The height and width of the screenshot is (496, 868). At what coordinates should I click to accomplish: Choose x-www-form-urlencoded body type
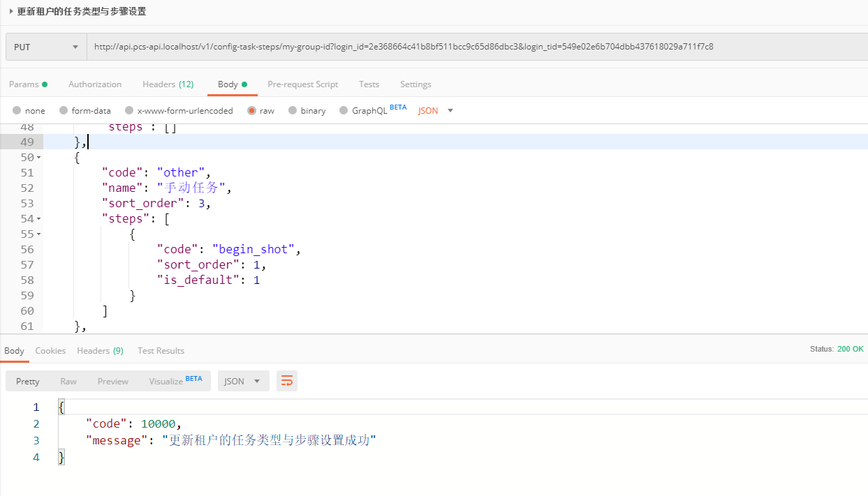pos(128,110)
